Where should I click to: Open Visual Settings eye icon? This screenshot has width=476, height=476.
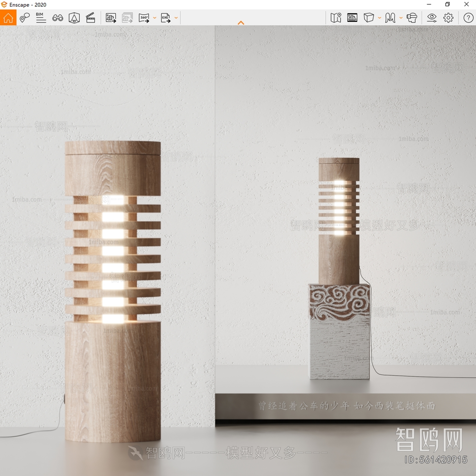432,18
